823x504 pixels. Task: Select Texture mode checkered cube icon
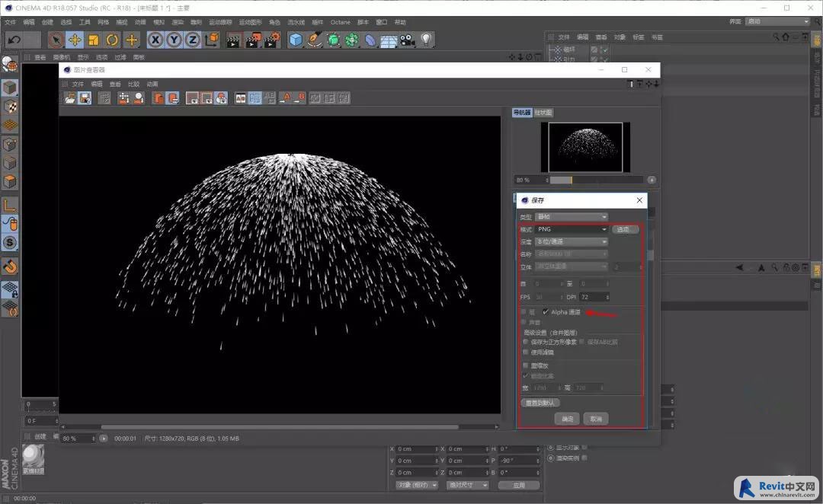point(10,107)
